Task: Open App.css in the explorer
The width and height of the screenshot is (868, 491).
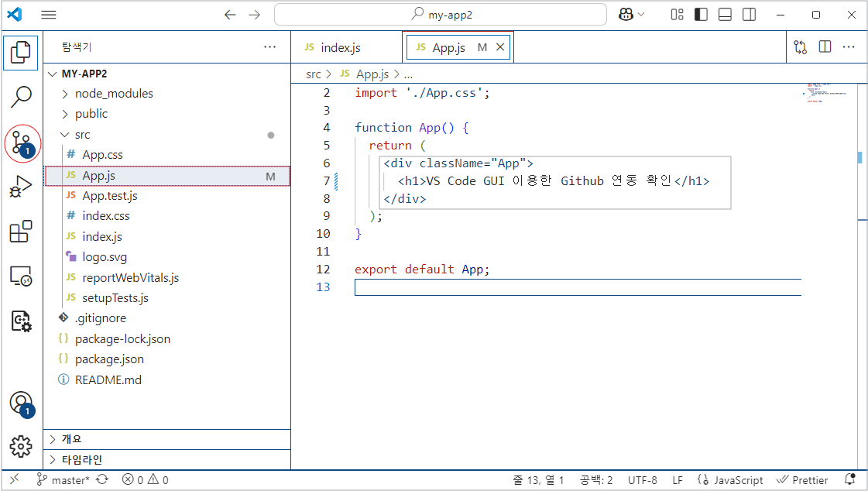Action: [166, 155]
